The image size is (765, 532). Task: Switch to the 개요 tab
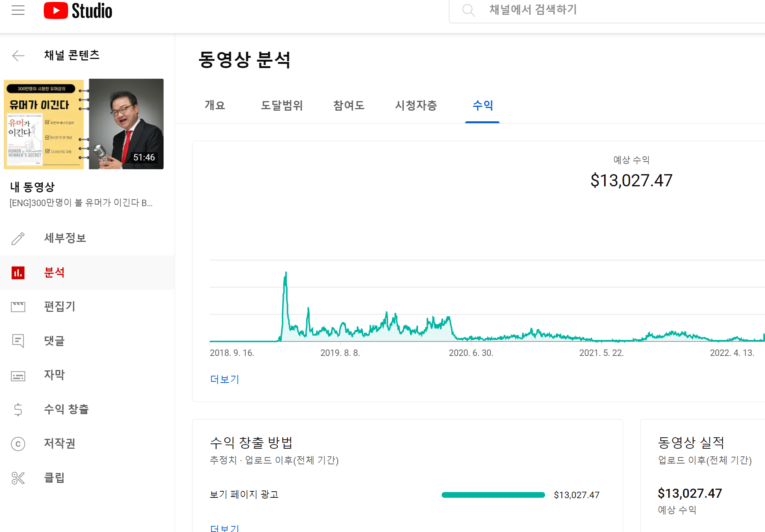pos(215,105)
